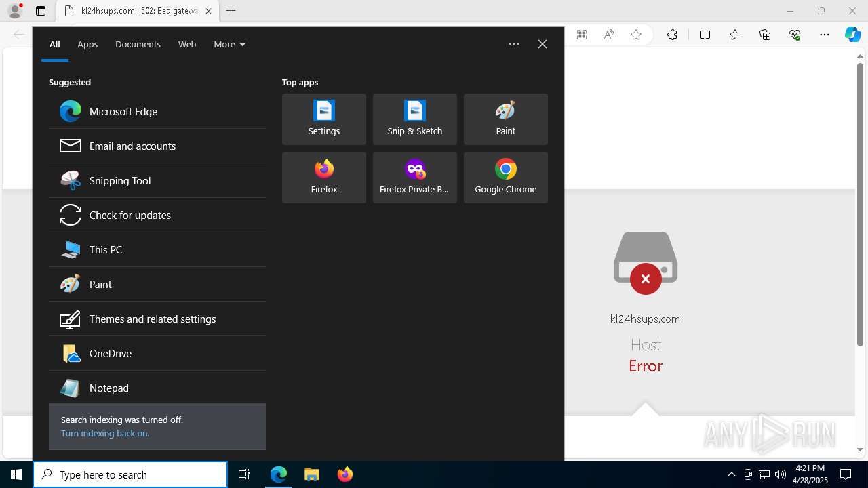Open volume control in tray
Image resolution: width=868 pixels, height=488 pixels.
tap(780, 474)
